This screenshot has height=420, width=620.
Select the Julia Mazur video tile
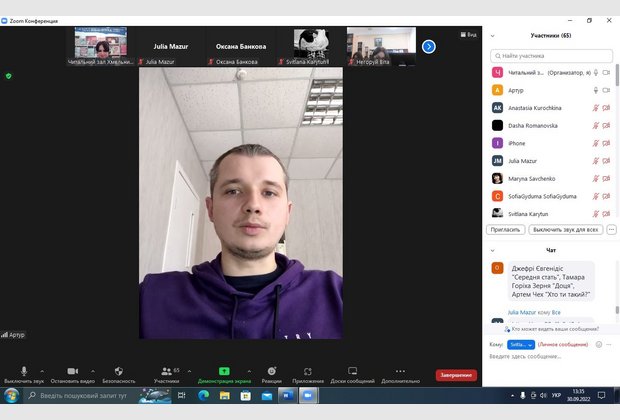pos(171,46)
